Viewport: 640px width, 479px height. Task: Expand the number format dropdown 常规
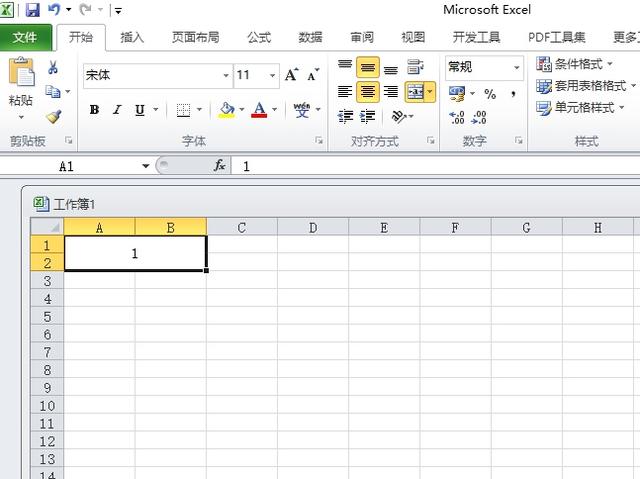pyautogui.click(x=484, y=67)
